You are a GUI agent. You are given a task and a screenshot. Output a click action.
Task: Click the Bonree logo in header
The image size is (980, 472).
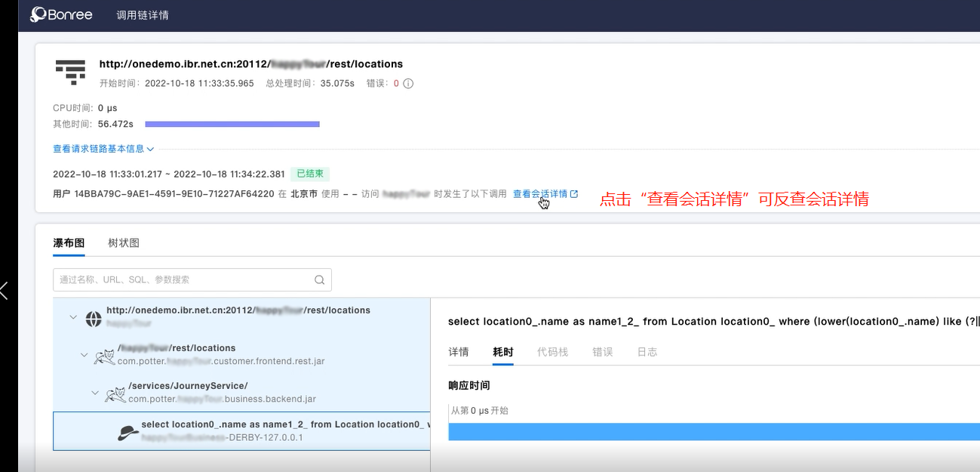pyautogui.click(x=61, y=14)
